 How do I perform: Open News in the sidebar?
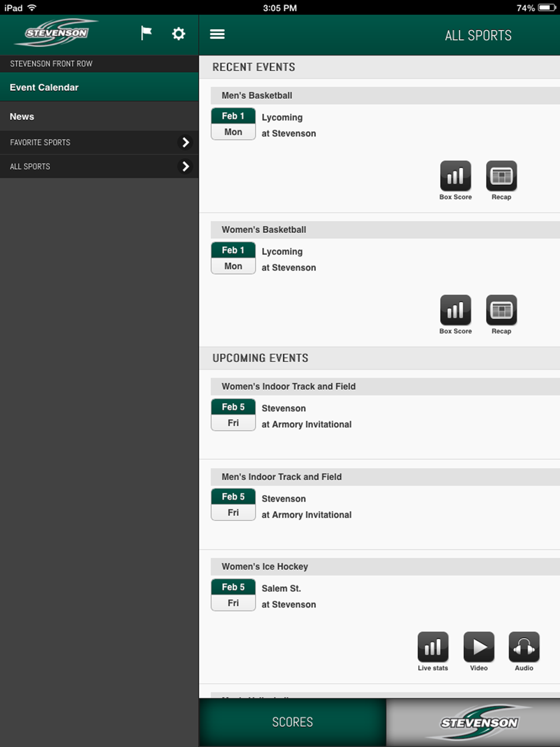point(99,116)
